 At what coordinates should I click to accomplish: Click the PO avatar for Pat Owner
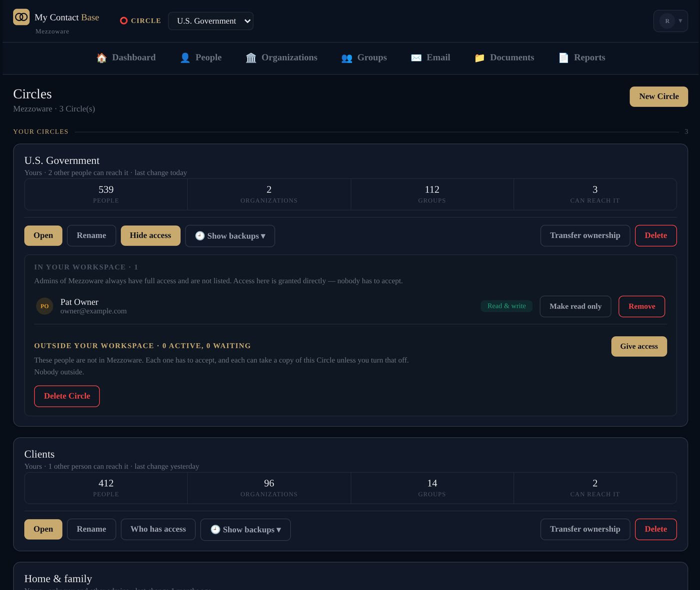point(44,306)
